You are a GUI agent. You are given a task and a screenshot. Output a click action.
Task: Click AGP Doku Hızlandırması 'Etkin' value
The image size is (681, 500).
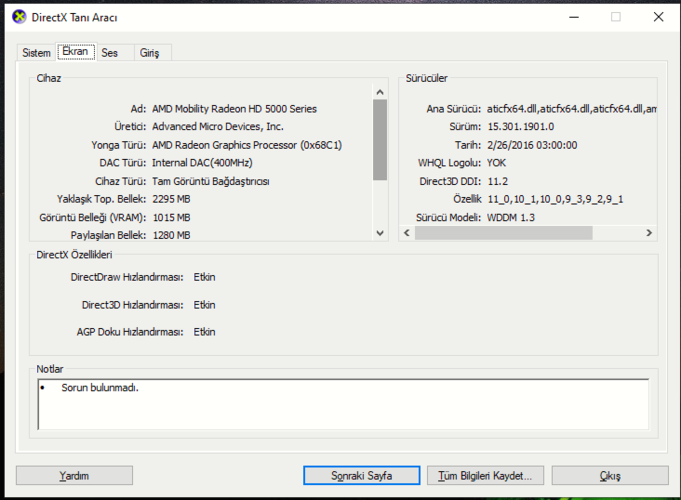[x=204, y=332]
